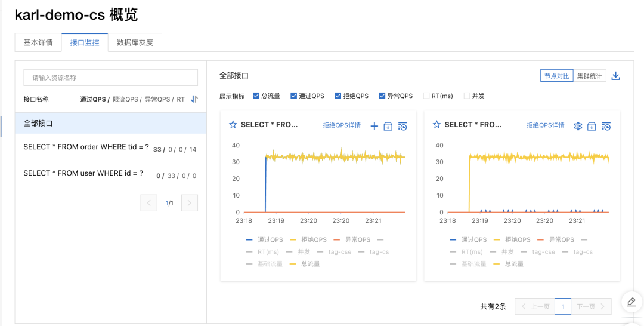Enable the RT(ms) metric checkbox
This screenshot has width=644, height=326.
(x=426, y=96)
